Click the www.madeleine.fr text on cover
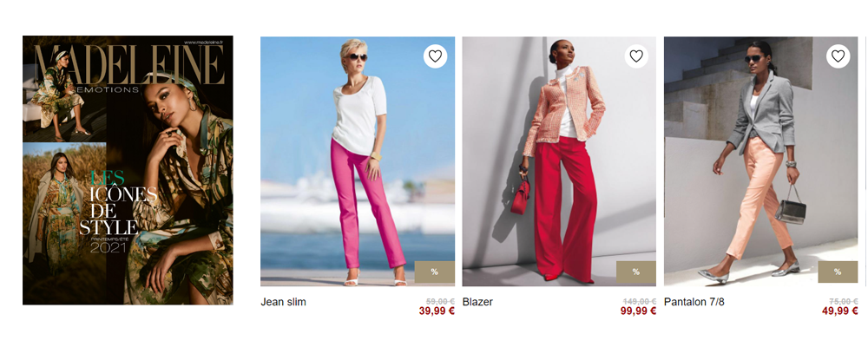 coord(206,42)
